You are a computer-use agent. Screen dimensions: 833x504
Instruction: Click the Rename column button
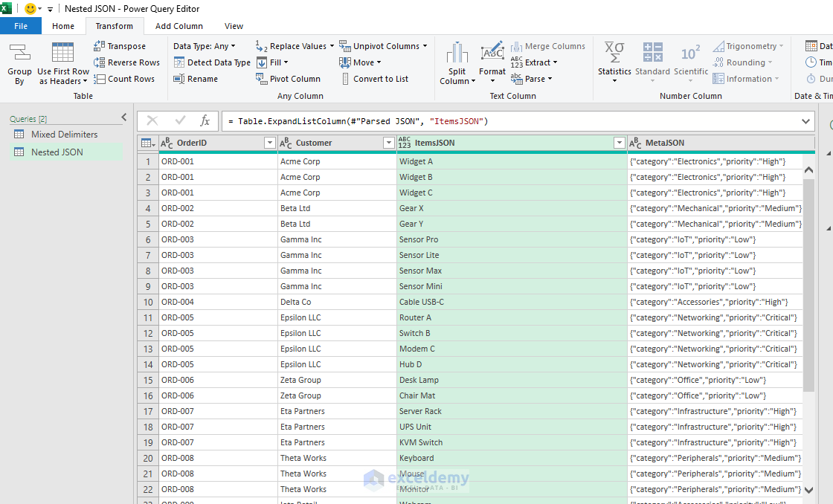[x=196, y=79]
